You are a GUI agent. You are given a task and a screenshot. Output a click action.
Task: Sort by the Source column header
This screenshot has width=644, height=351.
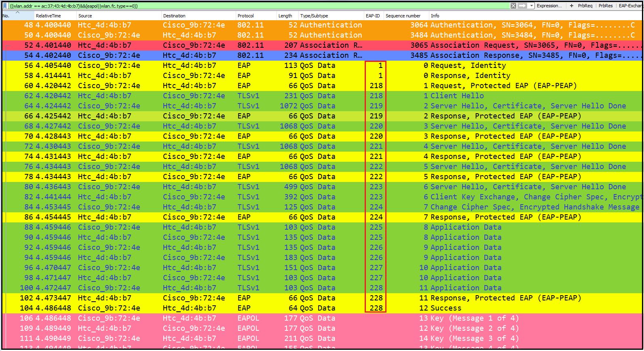pos(119,16)
